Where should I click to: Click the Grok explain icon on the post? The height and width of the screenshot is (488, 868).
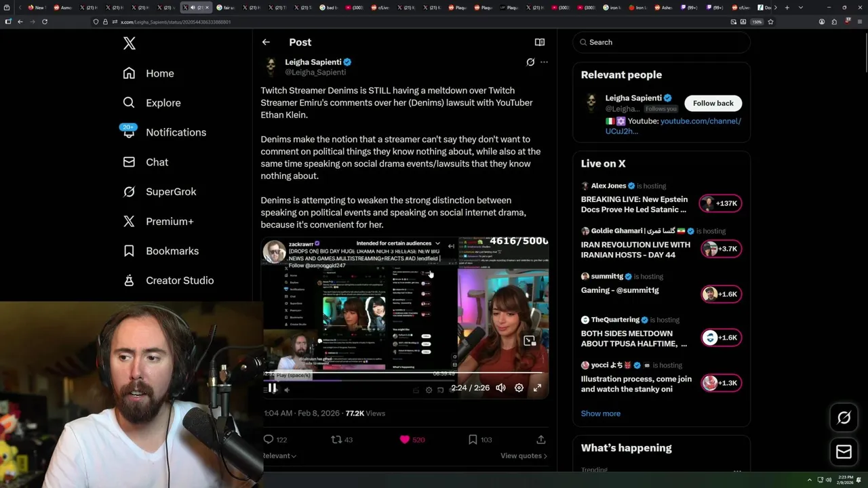530,62
